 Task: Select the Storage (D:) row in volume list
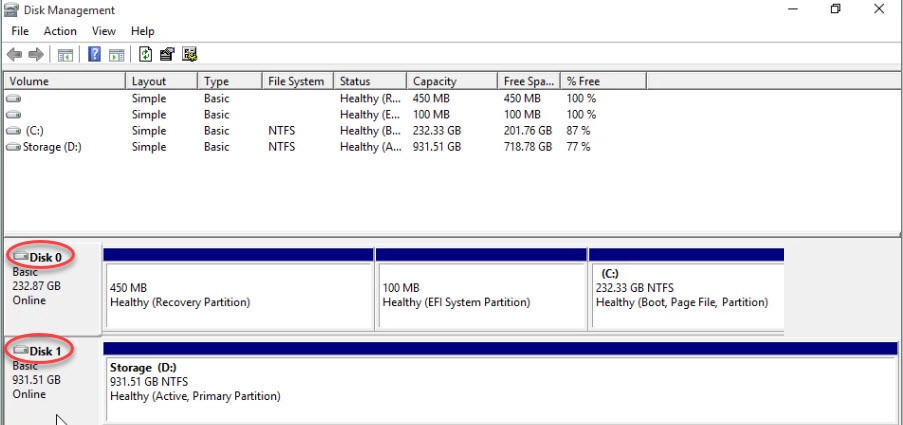point(46,147)
